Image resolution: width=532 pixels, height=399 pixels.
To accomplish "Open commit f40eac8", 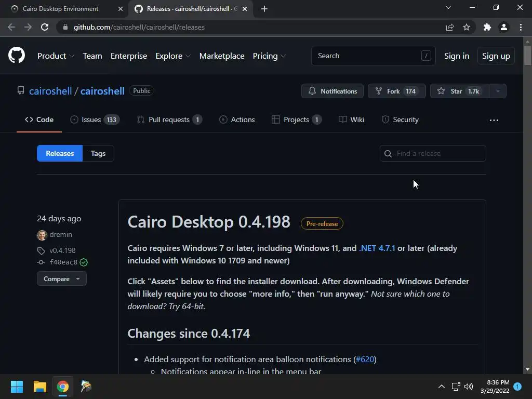I will click(x=63, y=262).
